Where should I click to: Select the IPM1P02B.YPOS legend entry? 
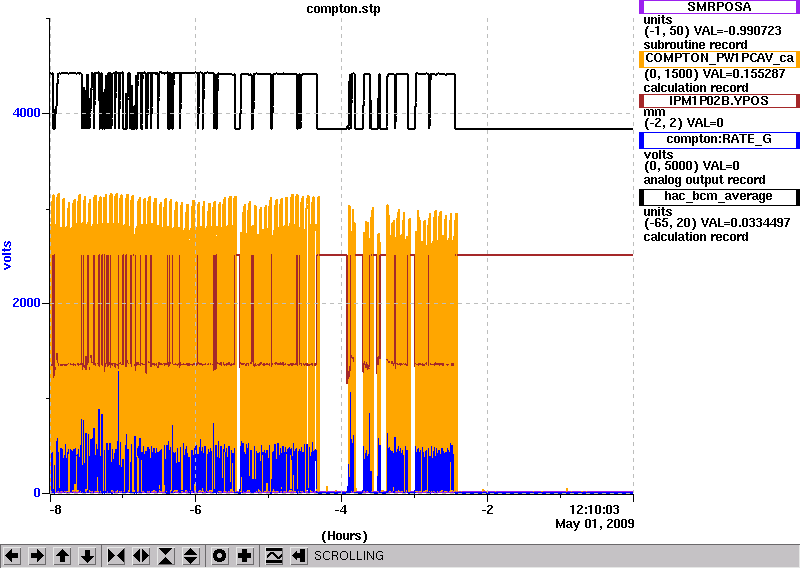(x=718, y=101)
